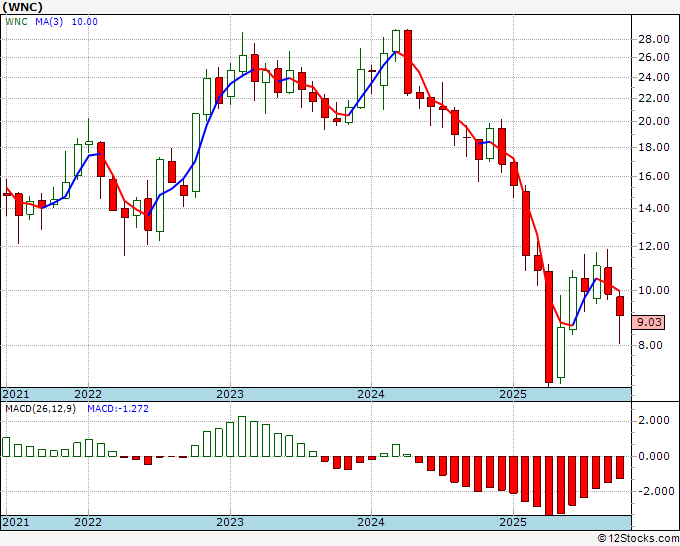Viewport: 680px width, 546px height.
Task: Click the WNC legend label
Action: (x=15, y=21)
